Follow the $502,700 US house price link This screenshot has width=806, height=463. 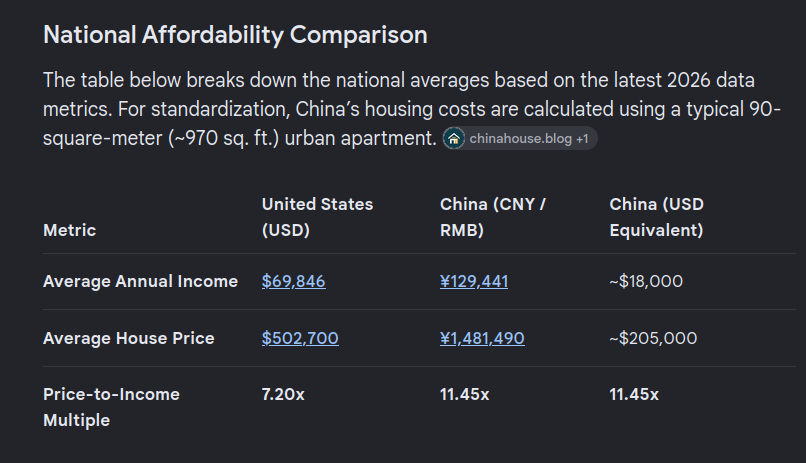[x=300, y=338]
